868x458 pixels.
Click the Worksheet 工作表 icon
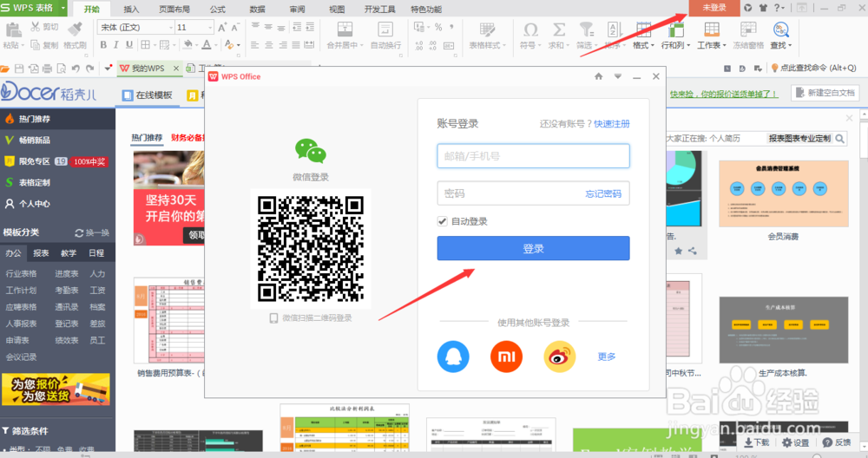[x=712, y=29]
